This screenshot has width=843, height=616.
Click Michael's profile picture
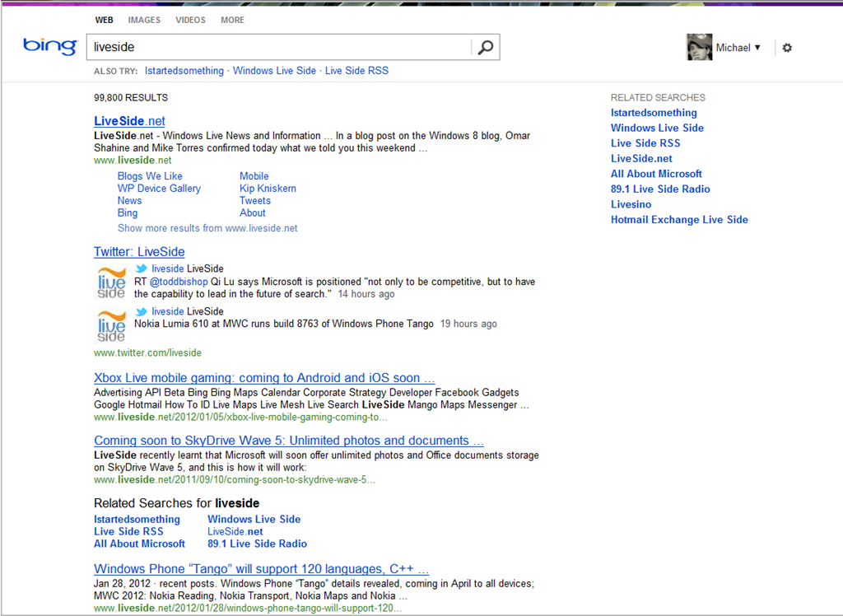pos(700,47)
